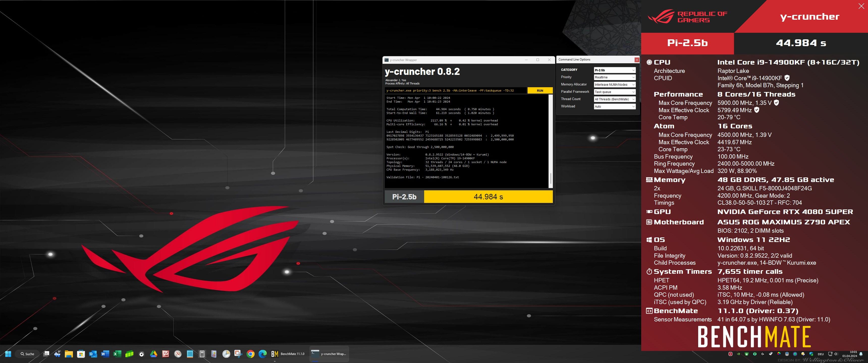Open the red image editor app in taskbar
This screenshot has width=868, height=363.
(x=166, y=354)
